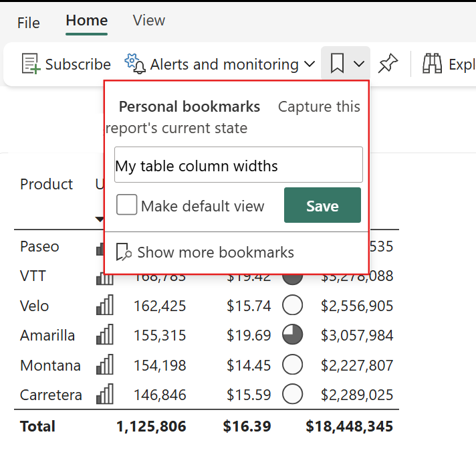
Task: Click the sales value $2,556,905
Action: pos(357,306)
